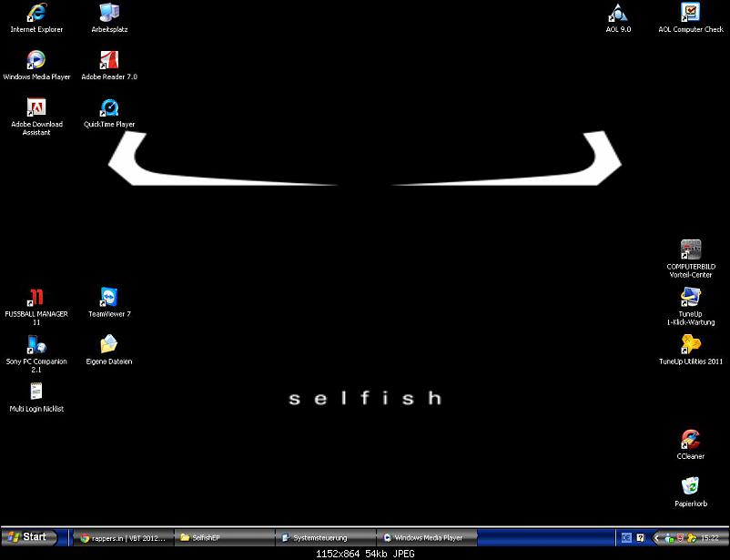The height and width of the screenshot is (560, 730).
Task: Click the Multi Login Nicklist file
Action: tap(36, 392)
